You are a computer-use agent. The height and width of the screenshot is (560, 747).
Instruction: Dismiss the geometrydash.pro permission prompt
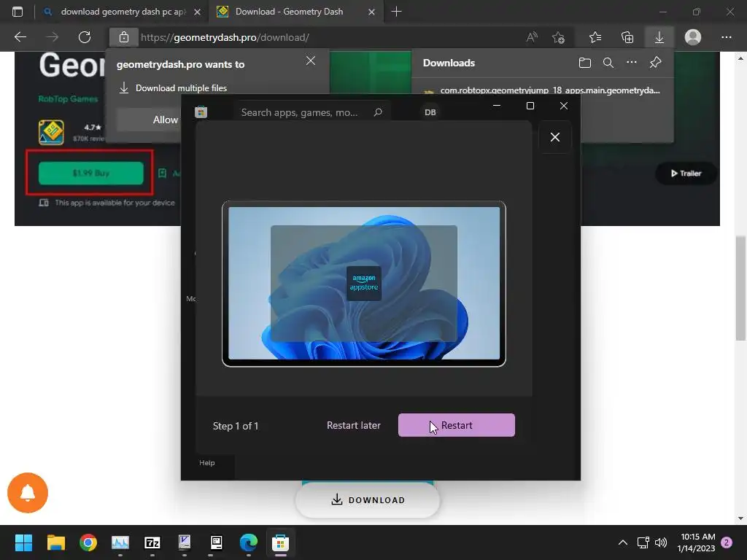click(x=311, y=61)
